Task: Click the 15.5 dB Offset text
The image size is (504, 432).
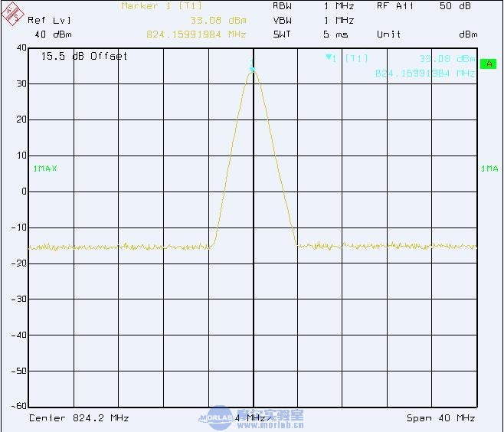Action: [x=84, y=56]
